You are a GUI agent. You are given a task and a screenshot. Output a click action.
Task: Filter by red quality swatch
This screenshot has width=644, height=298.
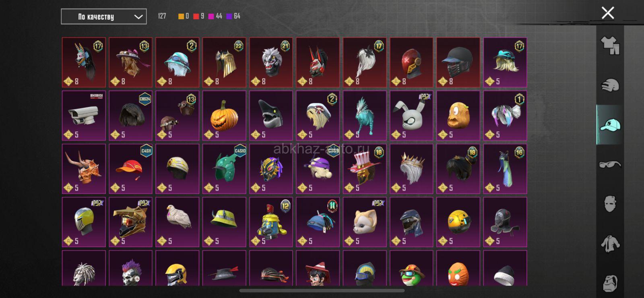196,16
